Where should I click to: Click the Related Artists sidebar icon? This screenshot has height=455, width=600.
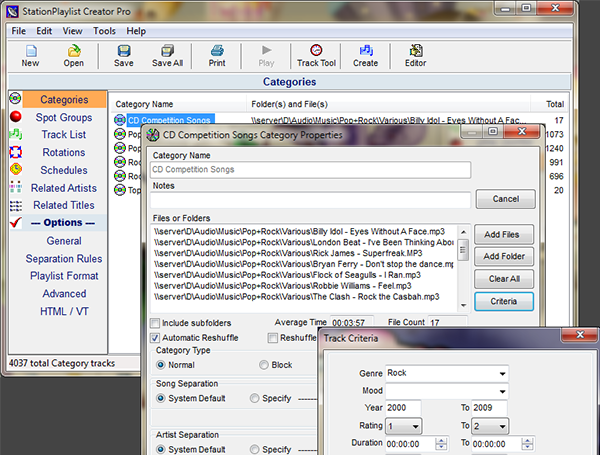[16, 187]
